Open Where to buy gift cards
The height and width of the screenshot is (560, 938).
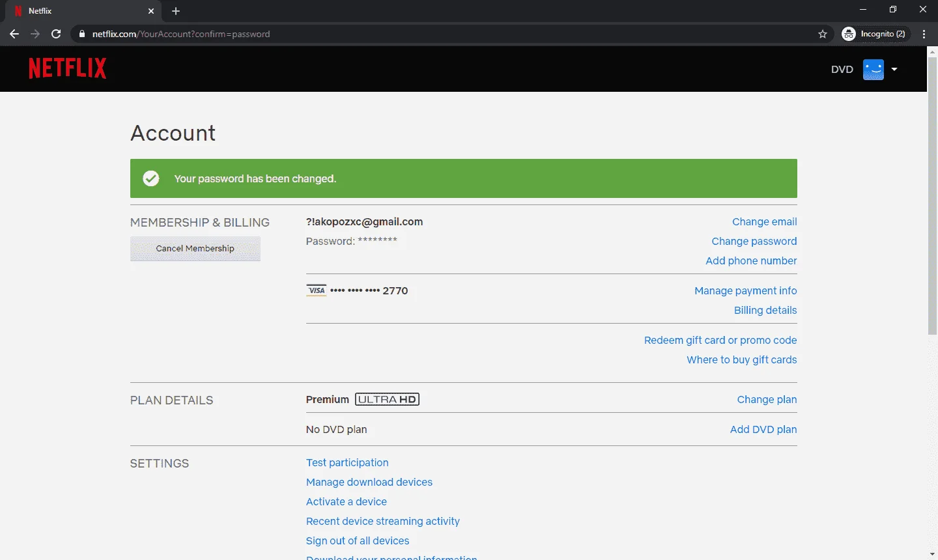click(x=742, y=359)
